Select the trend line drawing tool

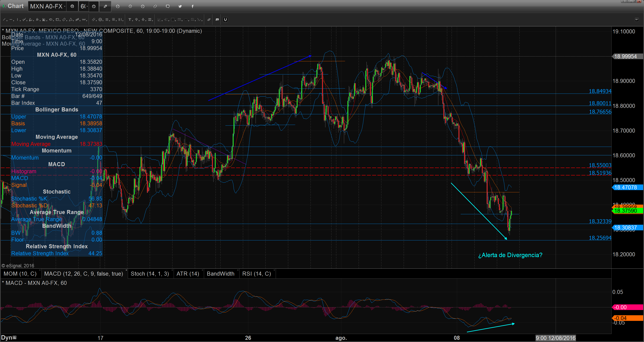(4, 20)
